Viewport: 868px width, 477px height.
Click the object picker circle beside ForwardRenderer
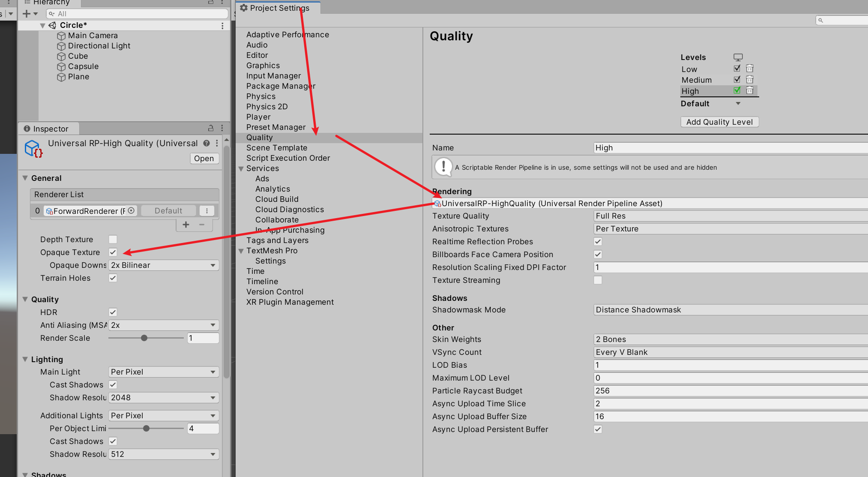tap(131, 210)
